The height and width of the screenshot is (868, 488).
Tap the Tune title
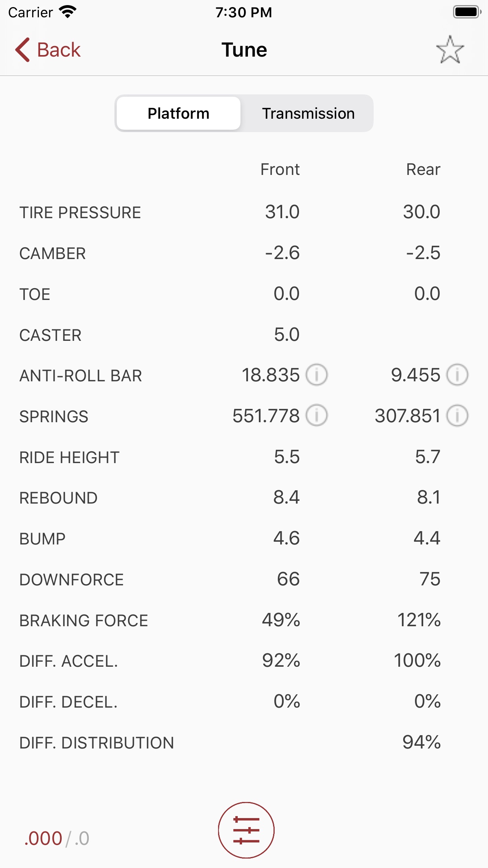pos(244,50)
